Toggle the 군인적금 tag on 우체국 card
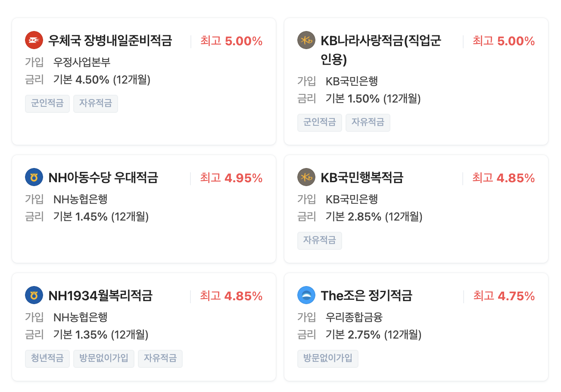Screen dimensions: 561x392 pos(47,103)
